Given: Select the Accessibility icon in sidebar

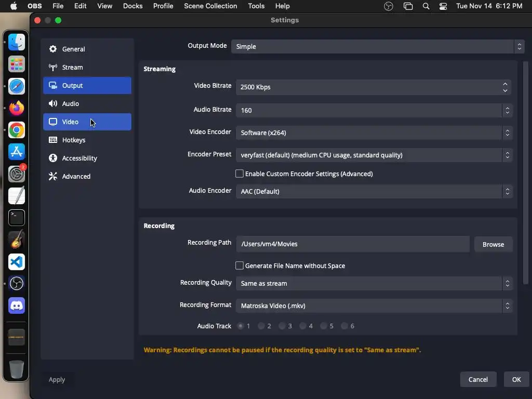Looking at the screenshot, I should [53, 158].
